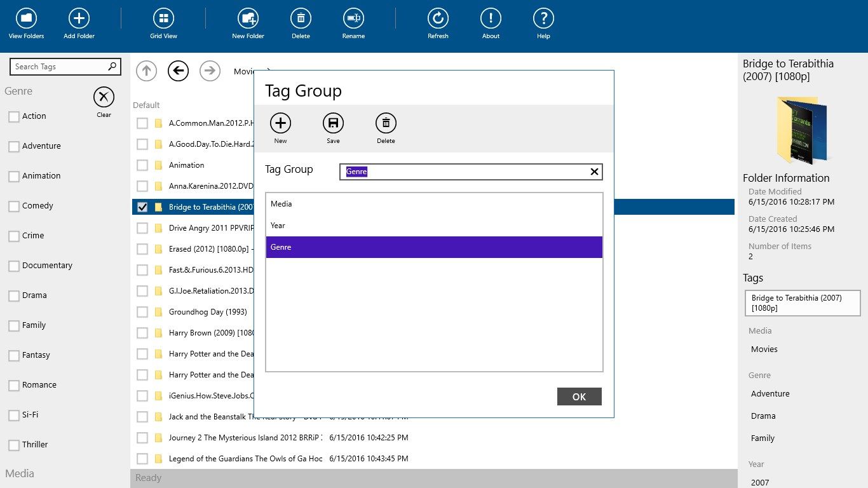Click the Refresh icon

click(x=438, y=19)
